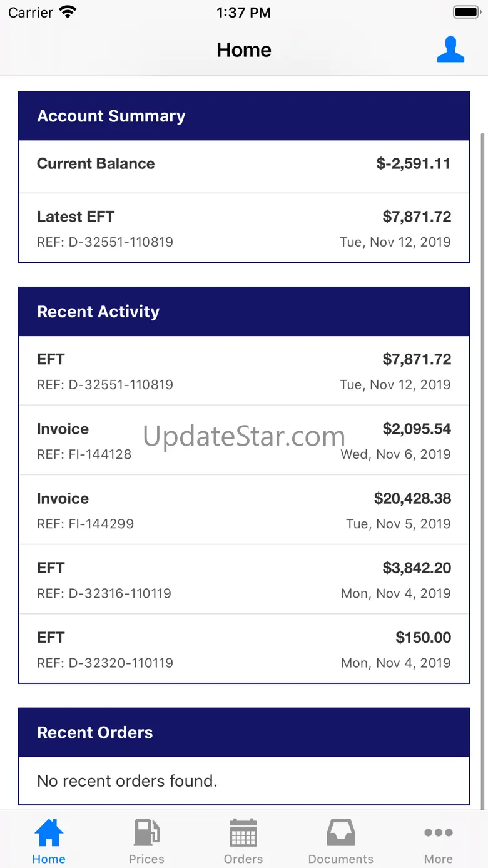The height and width of the screenshot is (868, 488).
Task: Open the Orders calendar icon
Action: point(243,832)
